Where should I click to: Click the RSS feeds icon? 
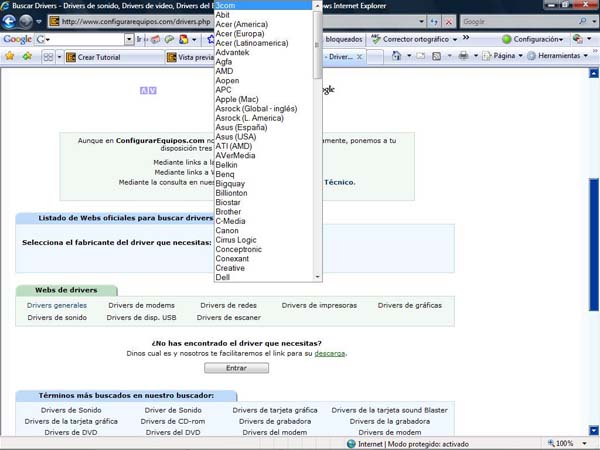436,56
